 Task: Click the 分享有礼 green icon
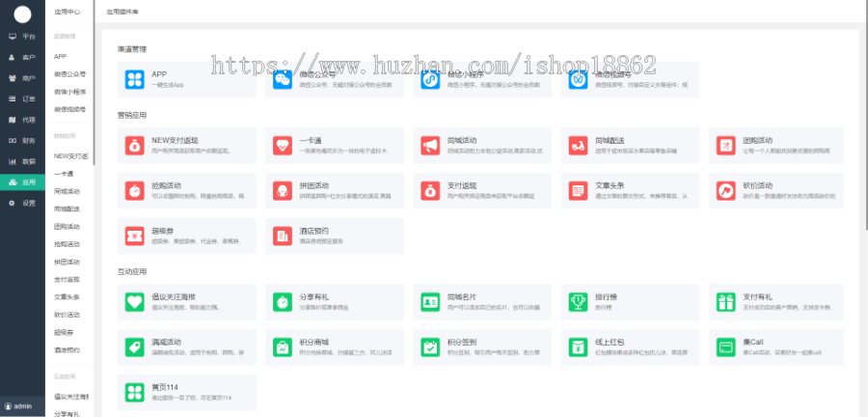(x=283, y=302)
